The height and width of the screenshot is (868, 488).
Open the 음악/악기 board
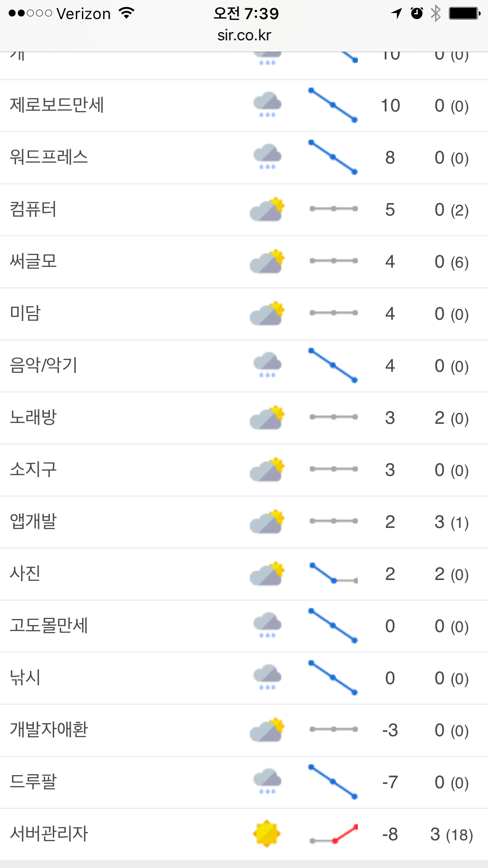coord(44,365)
